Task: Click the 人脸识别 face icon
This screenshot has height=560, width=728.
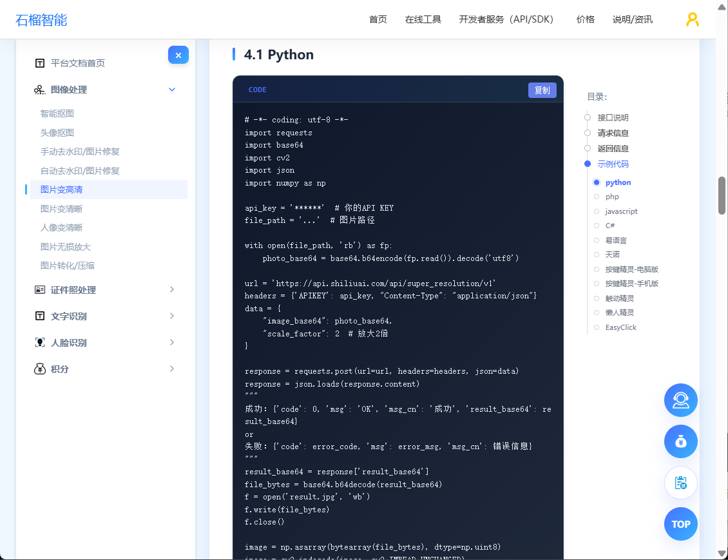Action: (40, 343)
